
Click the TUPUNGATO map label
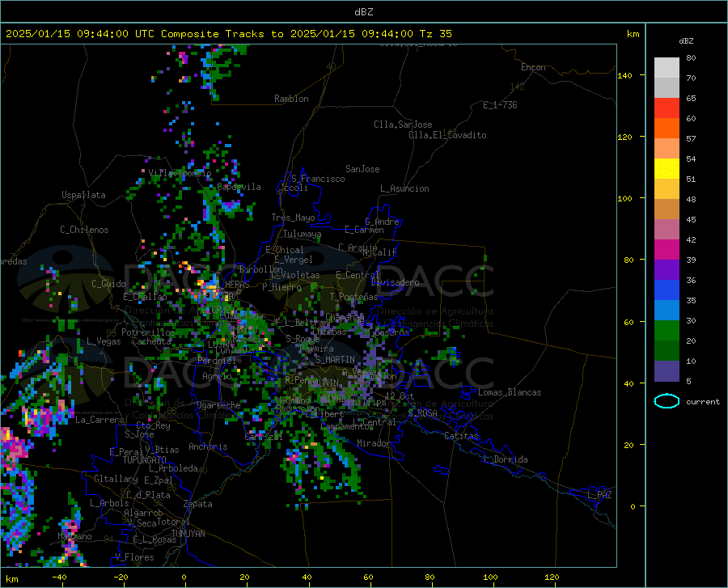pos(145,460)
